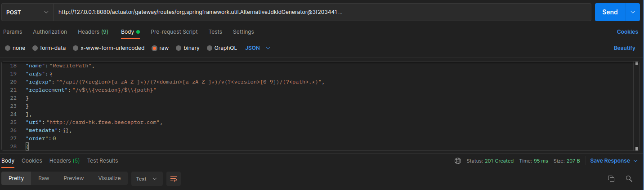The height and width of the screenshot is (190, 644).
Task: Click the Send button
Action: [610, 12]
